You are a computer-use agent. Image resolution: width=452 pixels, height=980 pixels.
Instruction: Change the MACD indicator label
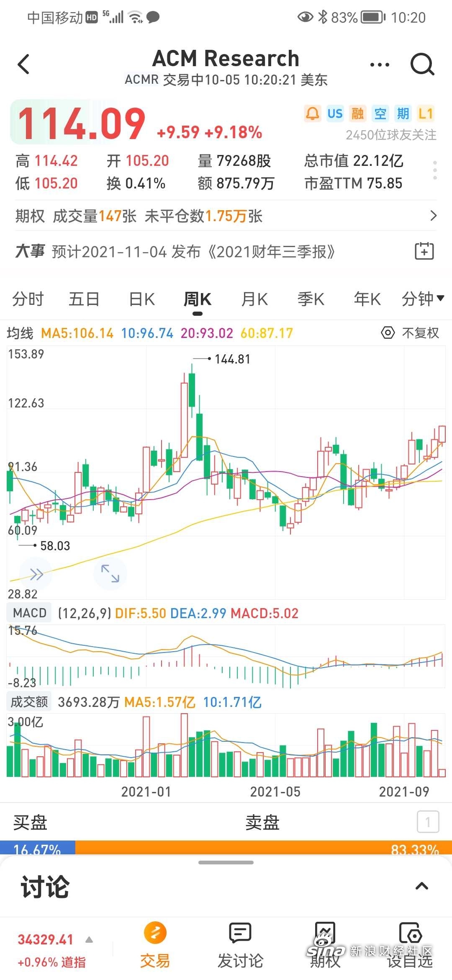(x=29, y=613)
